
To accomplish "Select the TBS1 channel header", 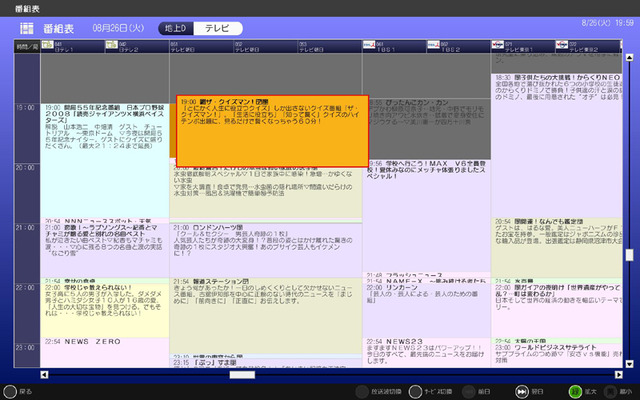I will pyautogui.click(x=395, y=47).
